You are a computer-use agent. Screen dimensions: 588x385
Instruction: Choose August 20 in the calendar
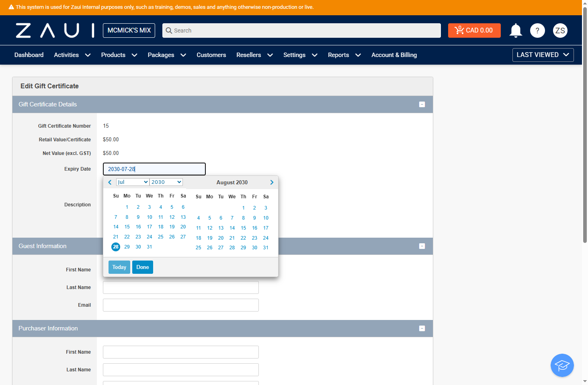221,238
